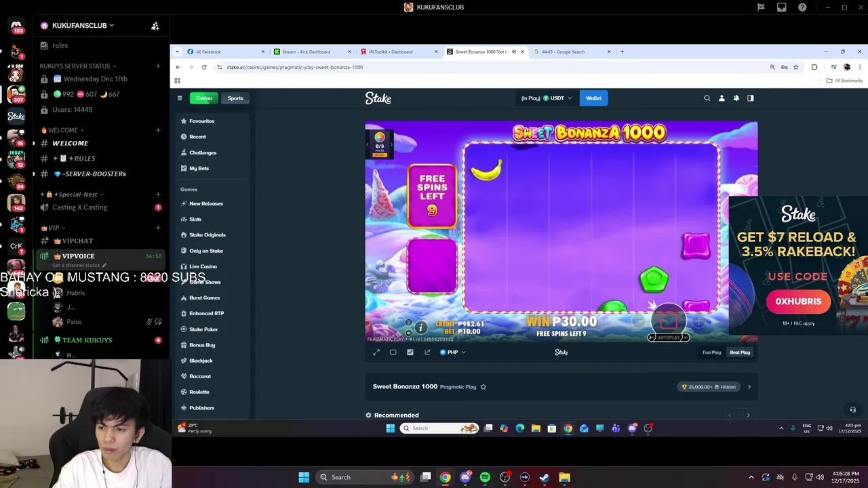Image resolution: width=868 pixels, height=488 pixels.
Task: Collapse the WELCOME channel category
Action: (62, 130)
